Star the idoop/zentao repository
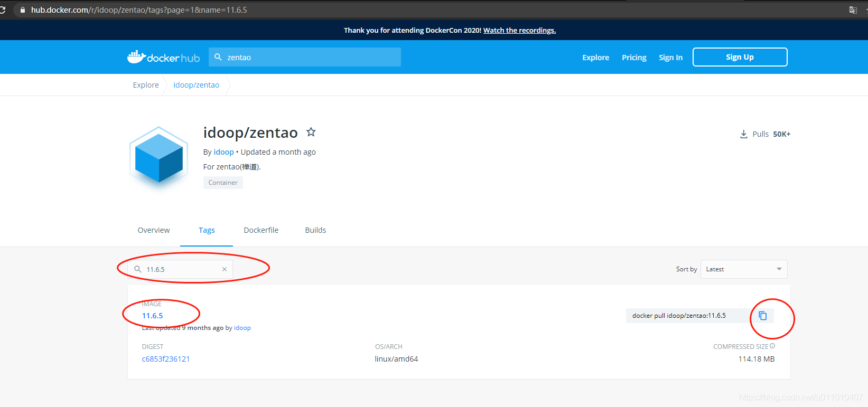This screenshot has height=407, width=868. (x=311, y=132)
